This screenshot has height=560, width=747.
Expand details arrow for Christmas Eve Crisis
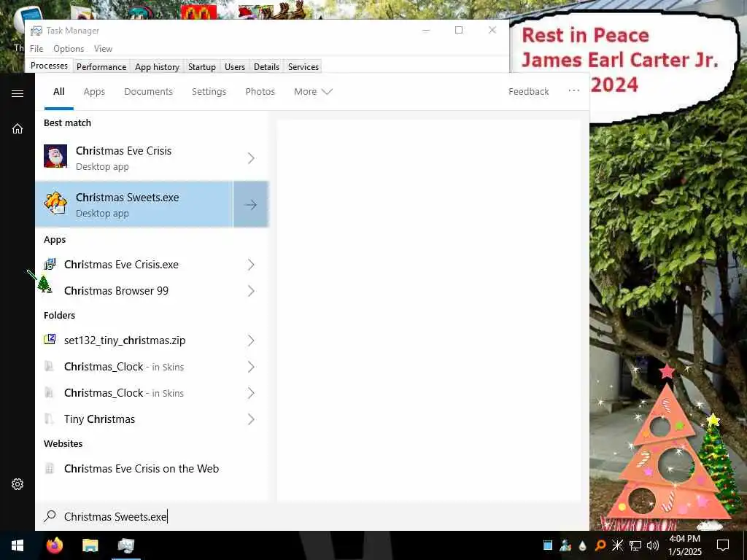(x=251, y=158)
